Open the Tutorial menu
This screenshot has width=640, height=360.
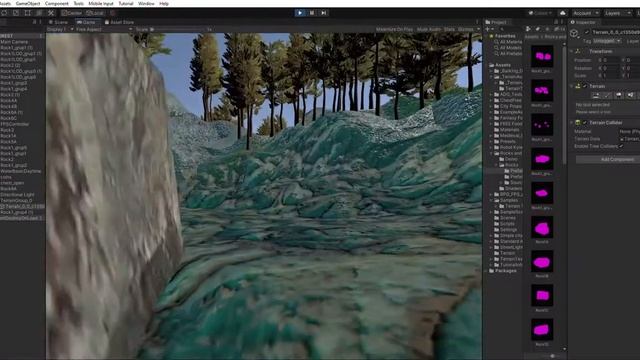126,3
